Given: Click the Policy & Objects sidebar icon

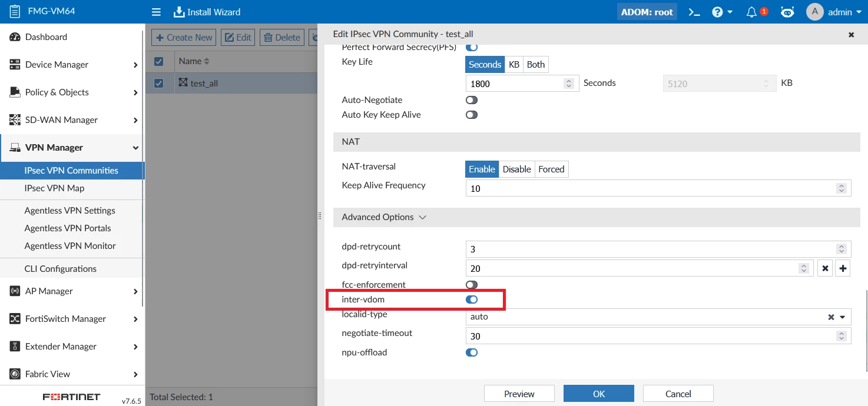Looking at the screenshot, I should (x=15, y=92).
